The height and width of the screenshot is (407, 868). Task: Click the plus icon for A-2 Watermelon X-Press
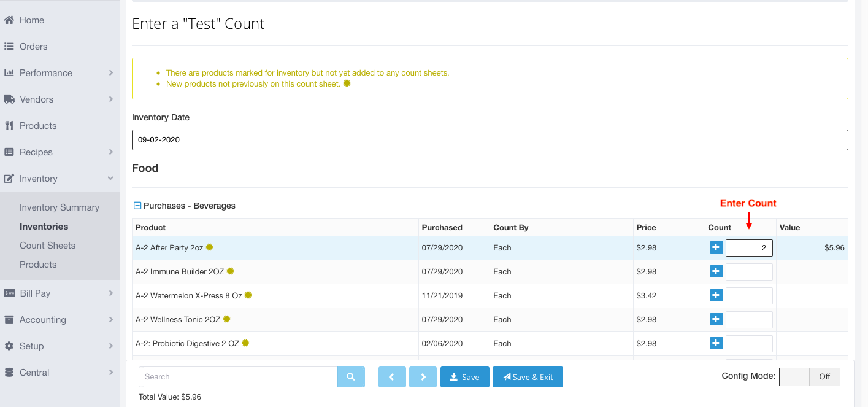point(716,295)
